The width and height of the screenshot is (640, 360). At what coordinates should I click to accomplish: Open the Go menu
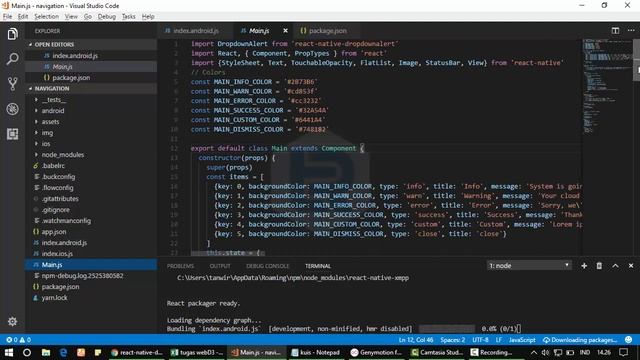pos(88,16)
